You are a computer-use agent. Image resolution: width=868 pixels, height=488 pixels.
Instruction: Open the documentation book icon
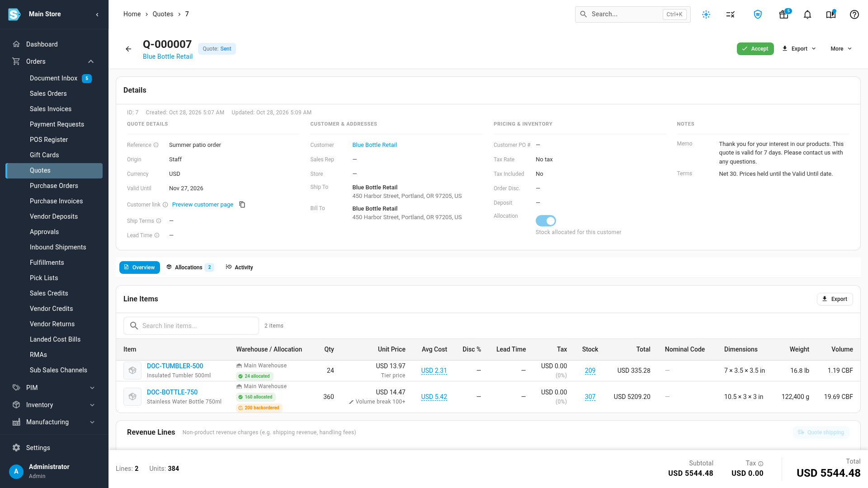tap(831, 14)
